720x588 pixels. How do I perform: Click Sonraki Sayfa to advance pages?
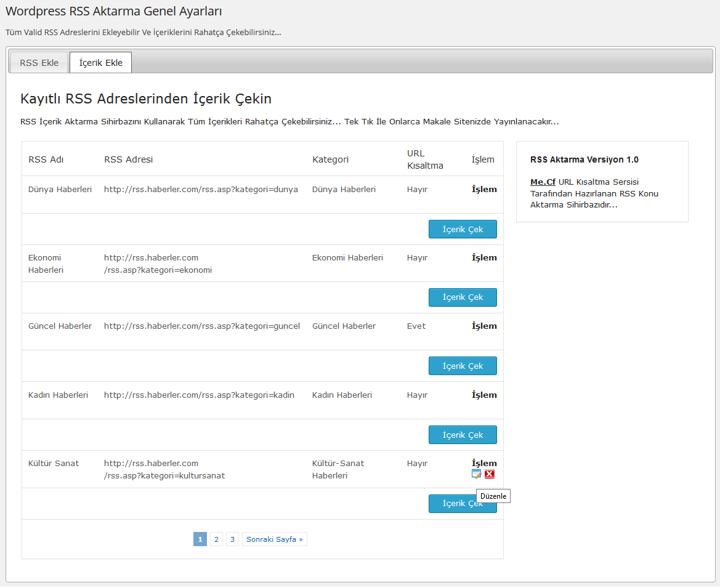274,539
